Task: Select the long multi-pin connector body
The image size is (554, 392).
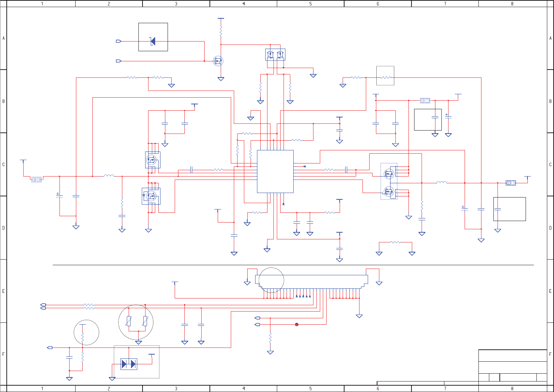Action: [x=311, y=281]
